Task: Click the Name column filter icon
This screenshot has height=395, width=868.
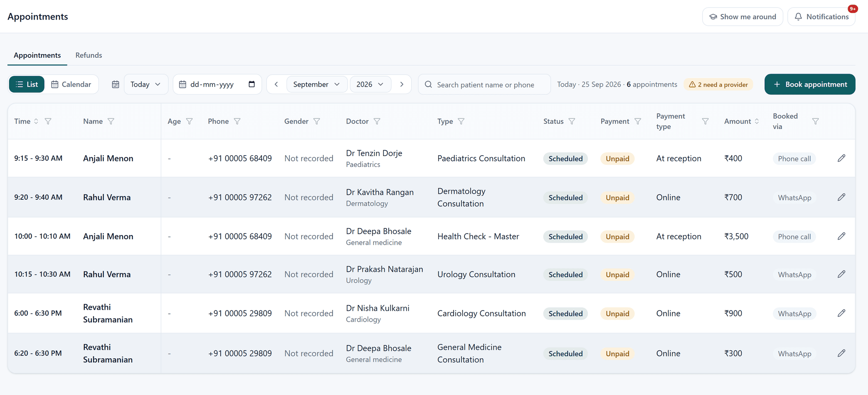Action: 111,121
